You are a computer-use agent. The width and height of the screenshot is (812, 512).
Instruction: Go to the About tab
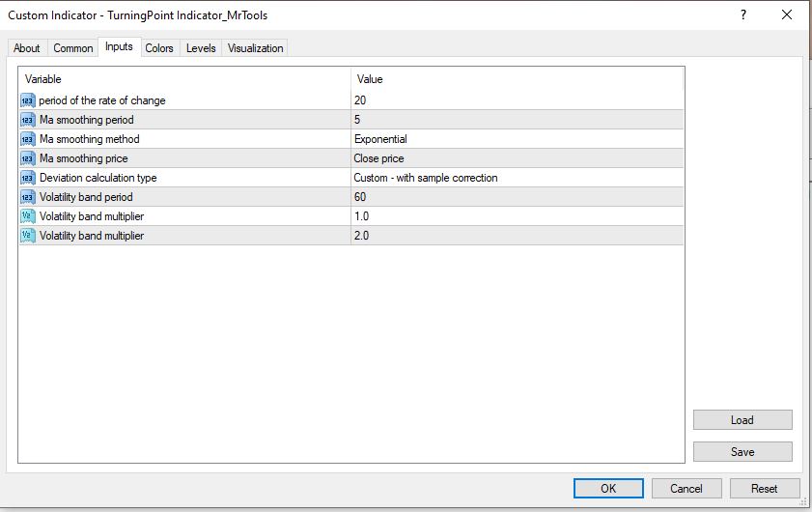(27, 48)
